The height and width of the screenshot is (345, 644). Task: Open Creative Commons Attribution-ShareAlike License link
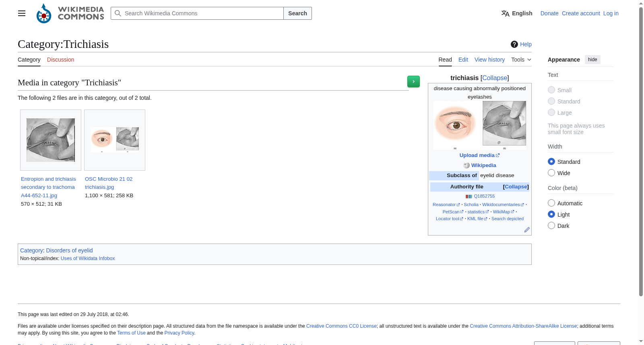(x=523, y=326)
